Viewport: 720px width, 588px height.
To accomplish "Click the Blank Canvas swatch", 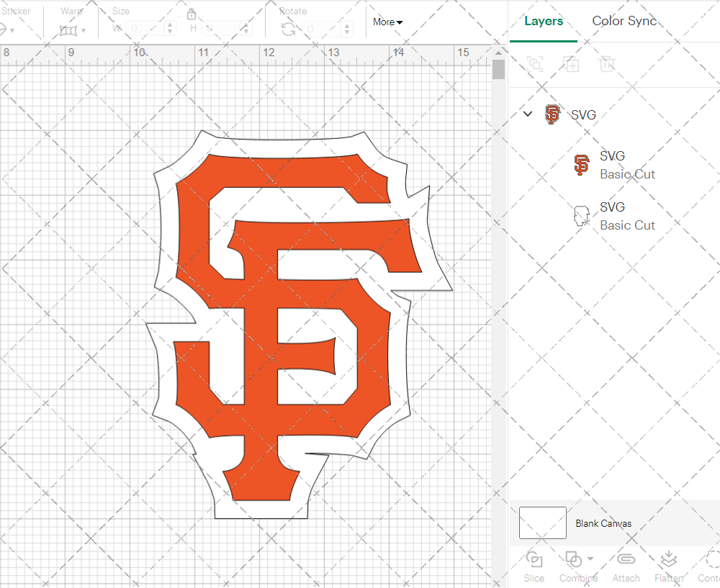I will 542,523.
